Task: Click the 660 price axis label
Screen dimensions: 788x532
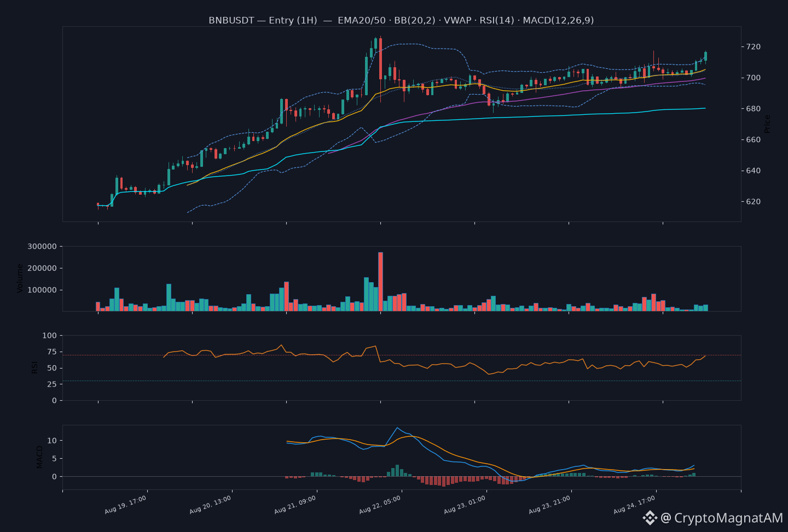Action: pos(754,140)
